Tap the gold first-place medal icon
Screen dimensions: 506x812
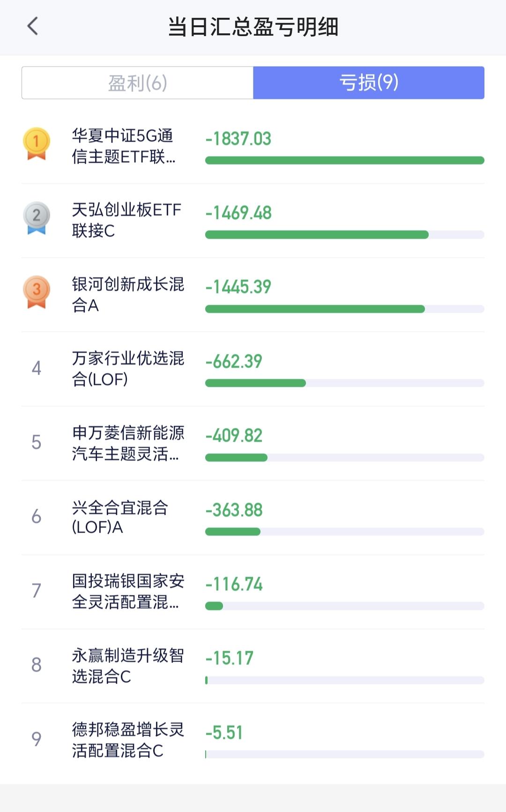[37, 143]
